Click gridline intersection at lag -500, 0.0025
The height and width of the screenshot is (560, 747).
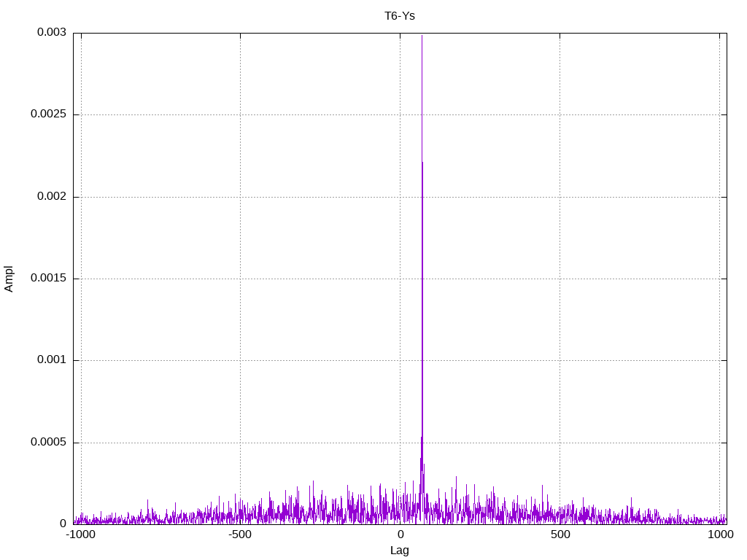point(240,114)
